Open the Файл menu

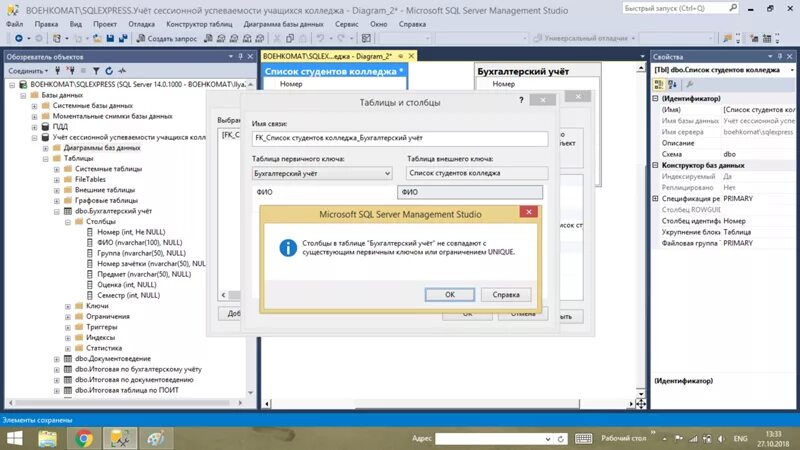(x=14, y=24)
